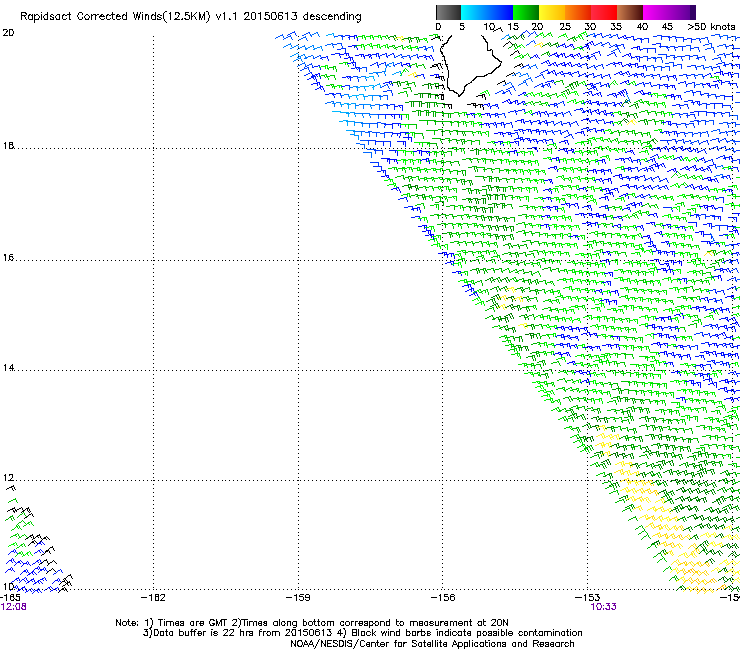
Task: Click the '>50 knots' legend label
Action: click(x=711, y=27)
